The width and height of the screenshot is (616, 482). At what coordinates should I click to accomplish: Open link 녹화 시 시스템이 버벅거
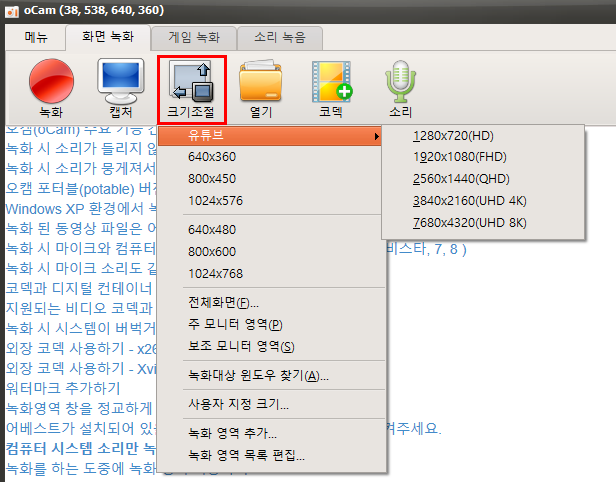click(x=81, y=328)
